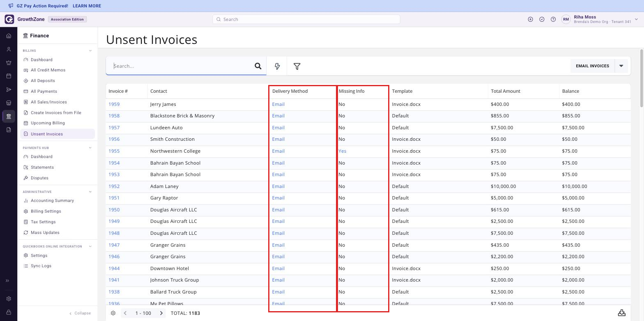
Task: Collapse the Administrative section
Action: 90,192
